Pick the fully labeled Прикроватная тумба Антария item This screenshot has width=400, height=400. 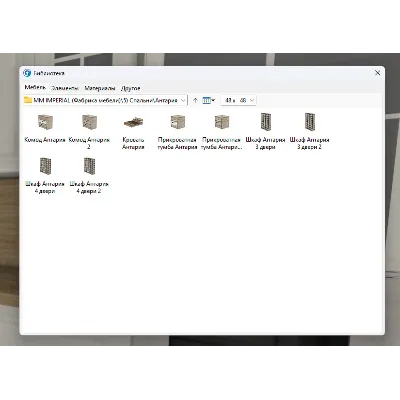(177, 132)
